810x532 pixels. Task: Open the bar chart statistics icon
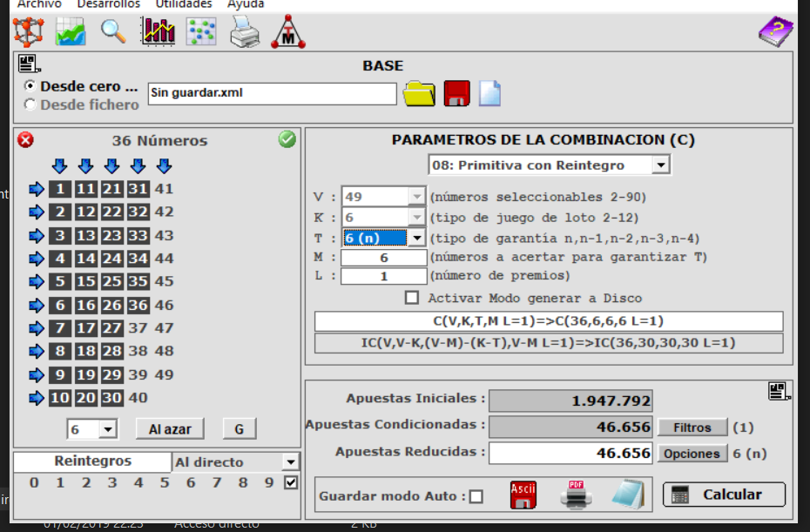pyautogui.click(x=158, y=31)
